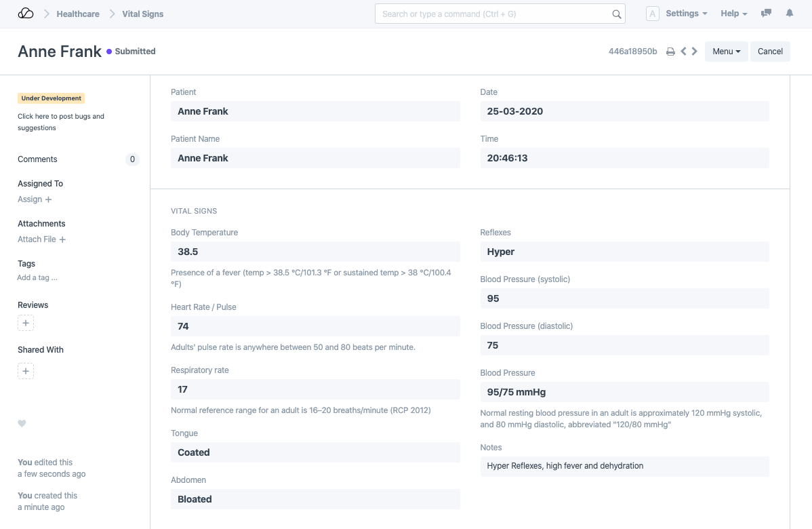Open the chat messages icon
812x529 pixels.
pos(767,14)
